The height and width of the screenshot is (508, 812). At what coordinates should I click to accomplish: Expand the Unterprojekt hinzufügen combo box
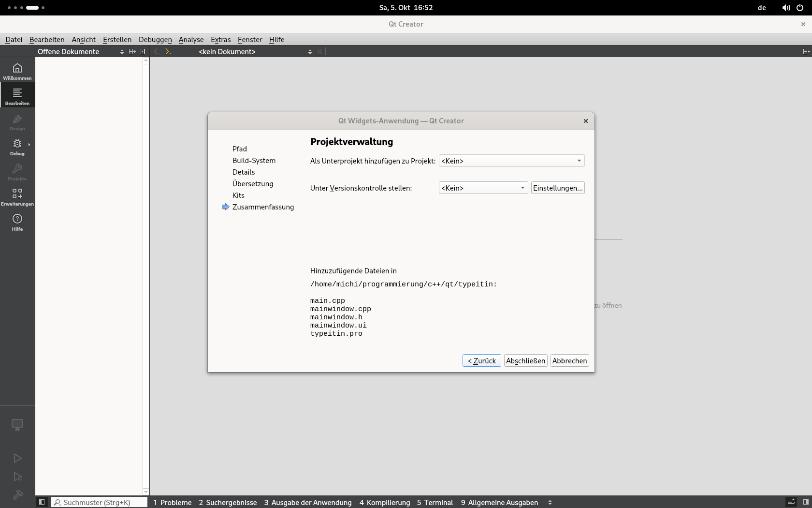click(x=511, y=161)
